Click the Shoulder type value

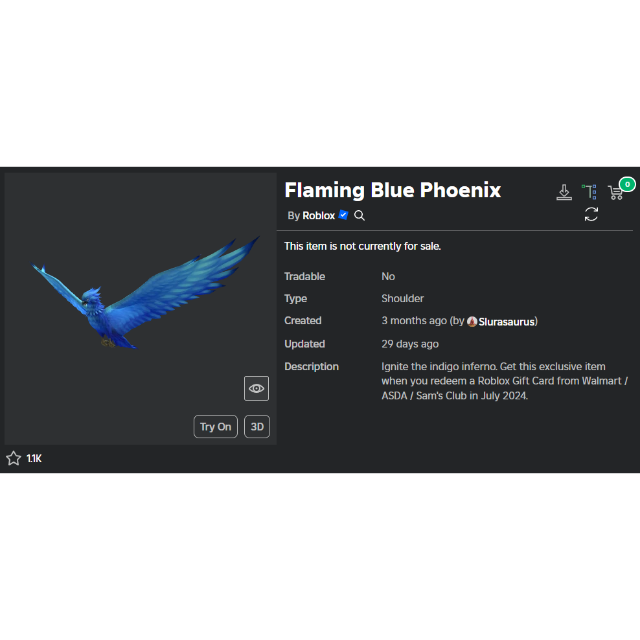(402, 298)
